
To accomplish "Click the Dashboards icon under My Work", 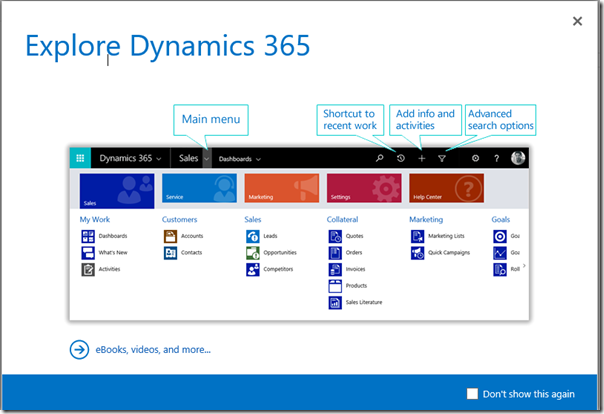I will coord(88,236).
